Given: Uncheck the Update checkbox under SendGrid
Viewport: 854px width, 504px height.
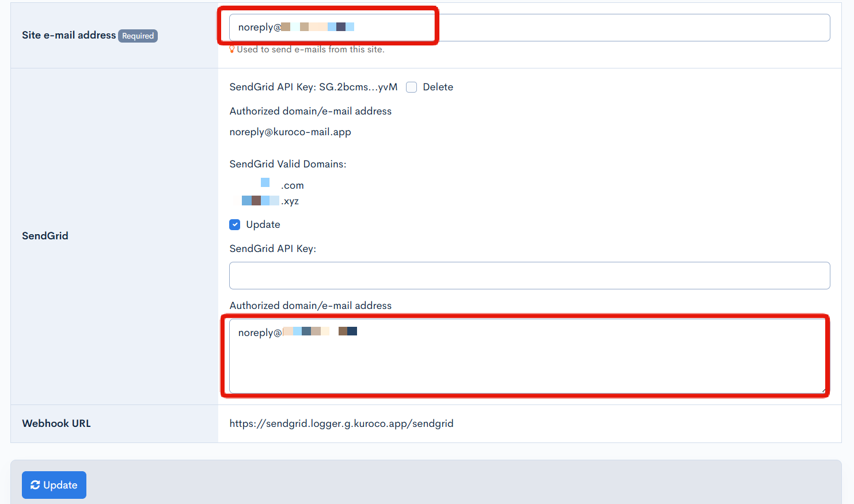Looking at the screenshot, I should (x=235, y=225).
